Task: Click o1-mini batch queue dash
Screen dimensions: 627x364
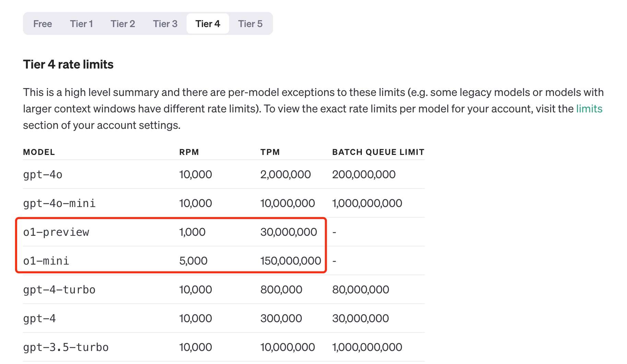Action: (x=334, y=261)
